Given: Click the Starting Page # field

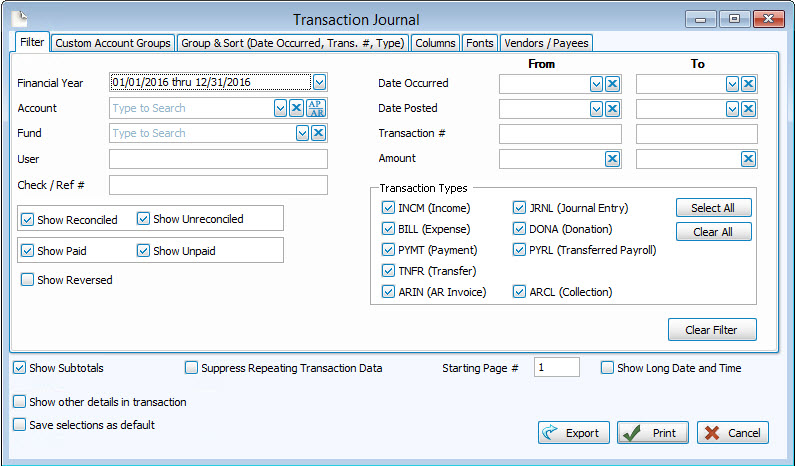Looking at the screenshot, I should [557, 368].
